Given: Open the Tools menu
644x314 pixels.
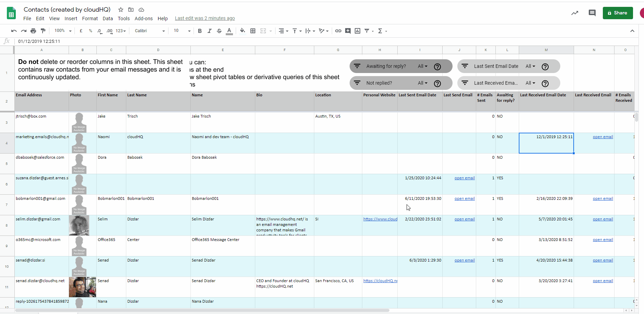Looking at the screenshot, I should pos(124,19).
